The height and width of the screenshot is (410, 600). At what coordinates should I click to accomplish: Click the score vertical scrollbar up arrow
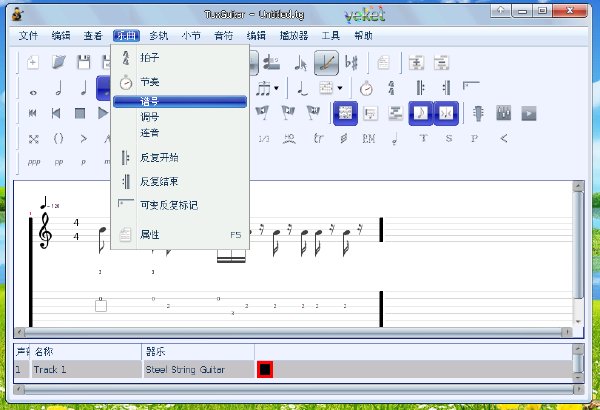click(x=578, y=186)
